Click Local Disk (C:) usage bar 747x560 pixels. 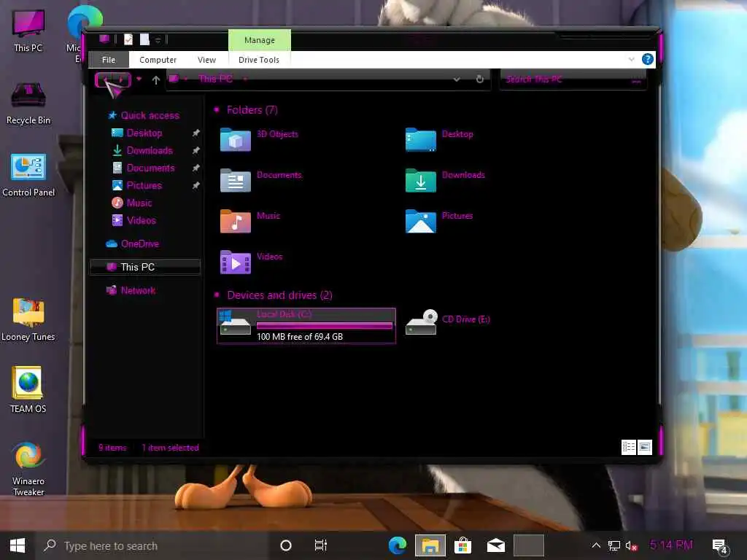click(325, 326)
